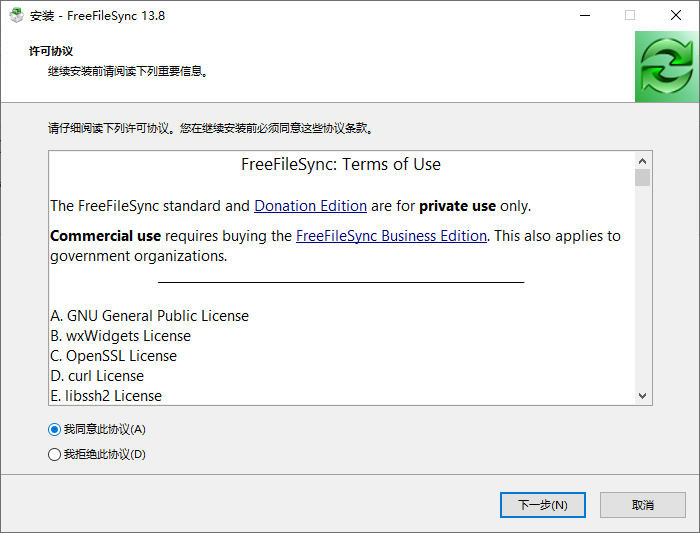
Task: Click the GNU General Public License line
Action: [149, 316]
